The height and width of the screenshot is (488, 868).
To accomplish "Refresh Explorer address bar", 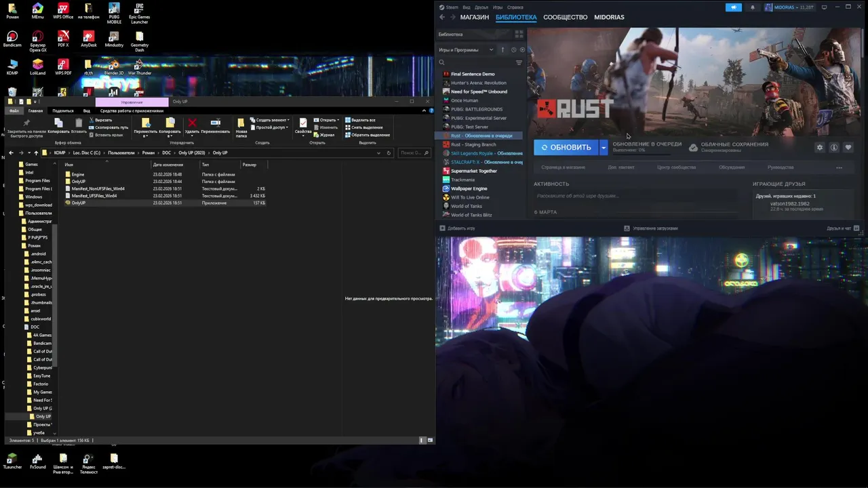I will coord(389,152).
